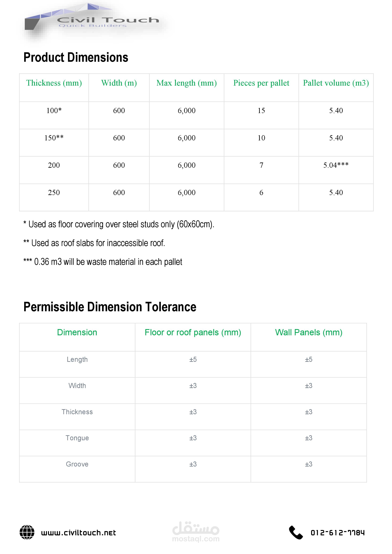Screen dimensions: 392x554
Task: Select the Groove dimension row label
Action: tap(77, 464)
